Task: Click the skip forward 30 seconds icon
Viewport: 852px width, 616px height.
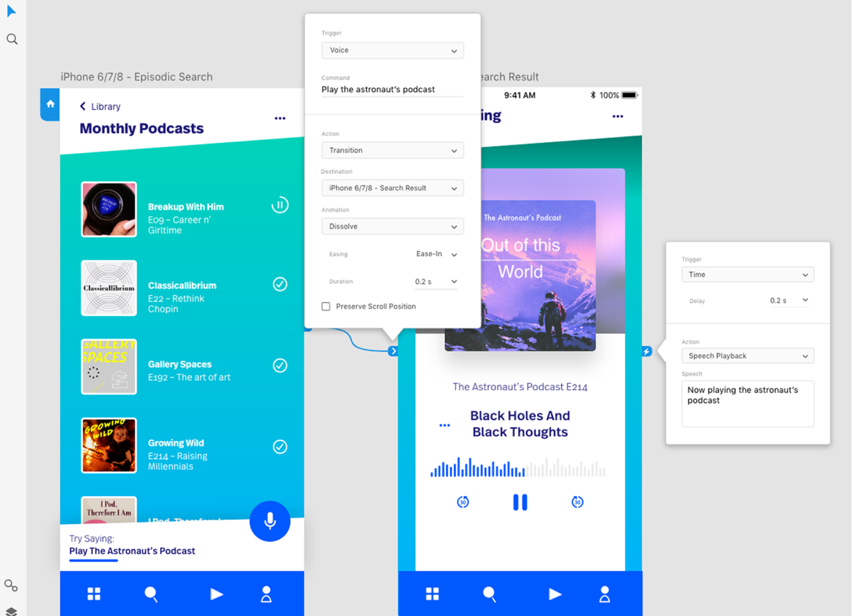Action: tap(577, 502)
